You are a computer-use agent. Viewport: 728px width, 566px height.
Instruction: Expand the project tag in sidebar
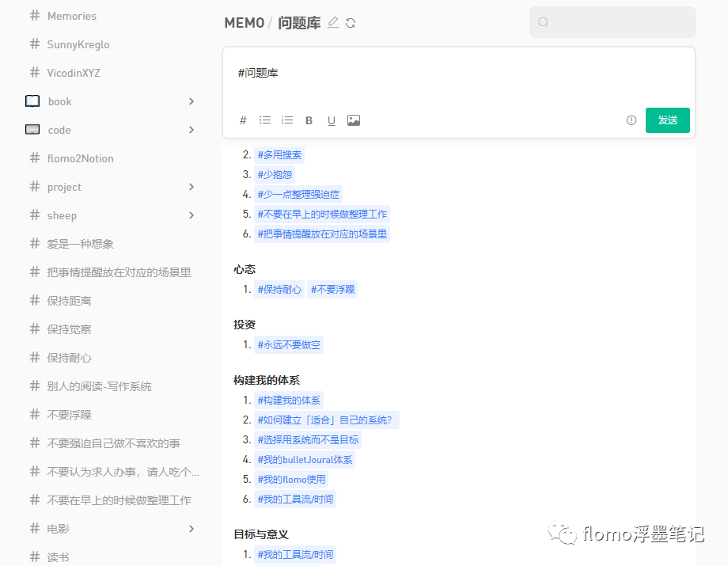(x=191, y=187)
